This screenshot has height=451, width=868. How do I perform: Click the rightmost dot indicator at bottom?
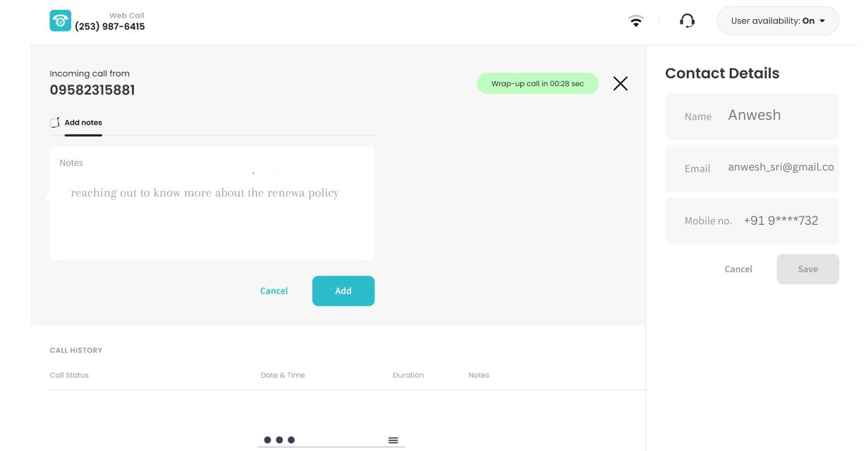point(290,439)
